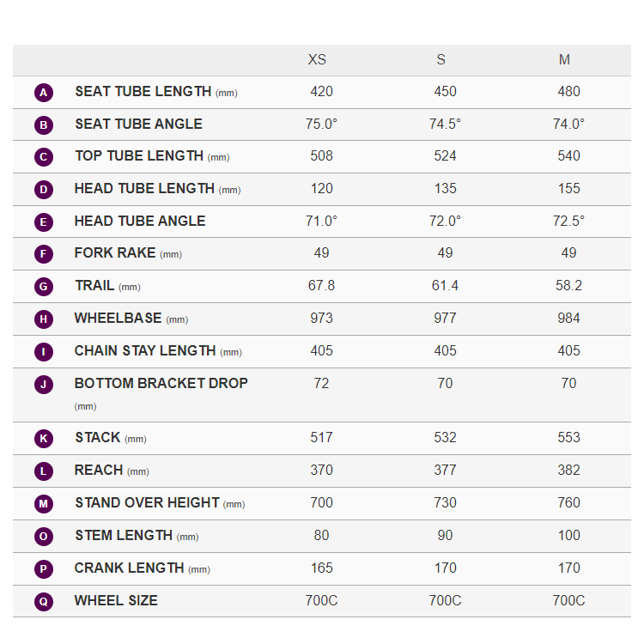The image size is (644, 644).
Task: Click the G badge beside Trail
Action: (44, 287)
